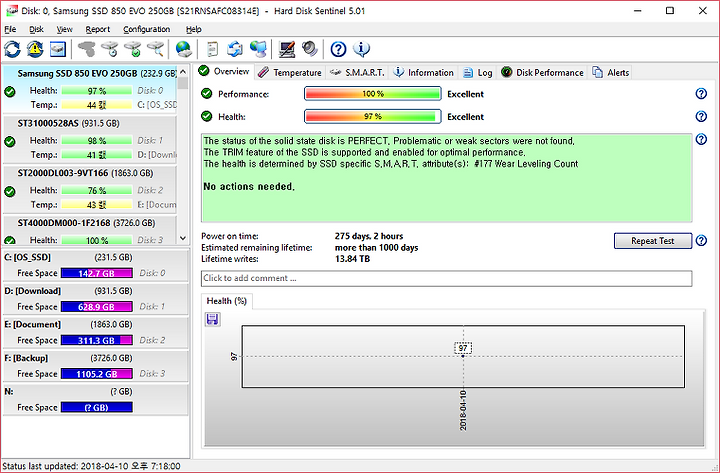
Task: Open the Help menu
Action: 193,29
